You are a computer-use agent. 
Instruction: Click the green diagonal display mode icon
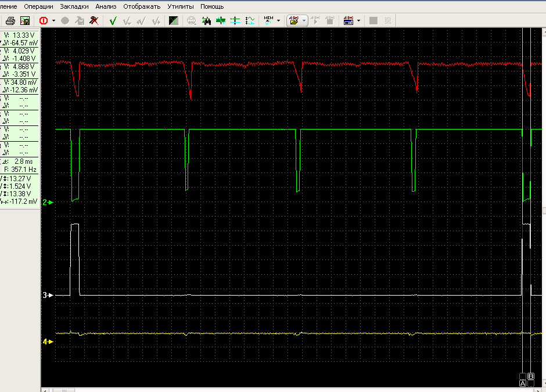point(174,20)
